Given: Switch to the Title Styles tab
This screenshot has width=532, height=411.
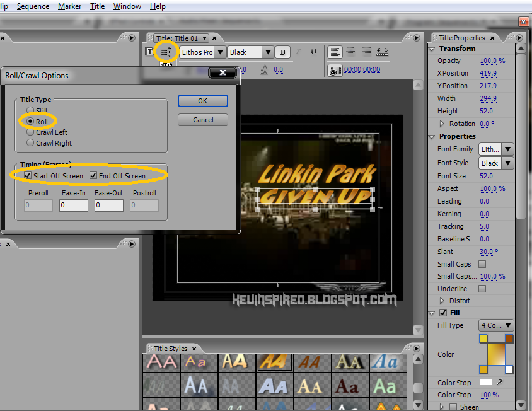Looking at the screenshot, I should (172, 348).
